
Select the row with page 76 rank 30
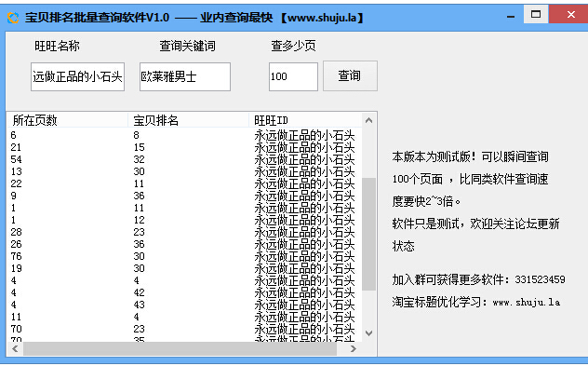pos(184,256)
